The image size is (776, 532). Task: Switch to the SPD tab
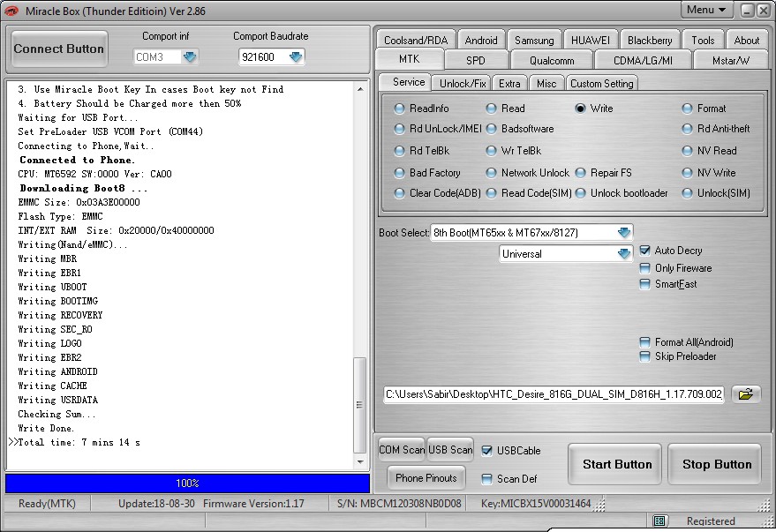pyautogui.click(x=476, y=60)
